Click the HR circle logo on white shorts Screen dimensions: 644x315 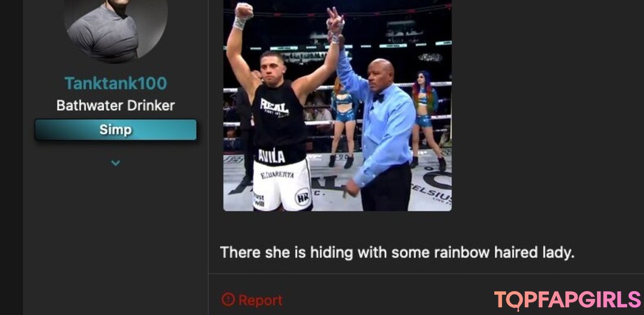click(303, 197)
